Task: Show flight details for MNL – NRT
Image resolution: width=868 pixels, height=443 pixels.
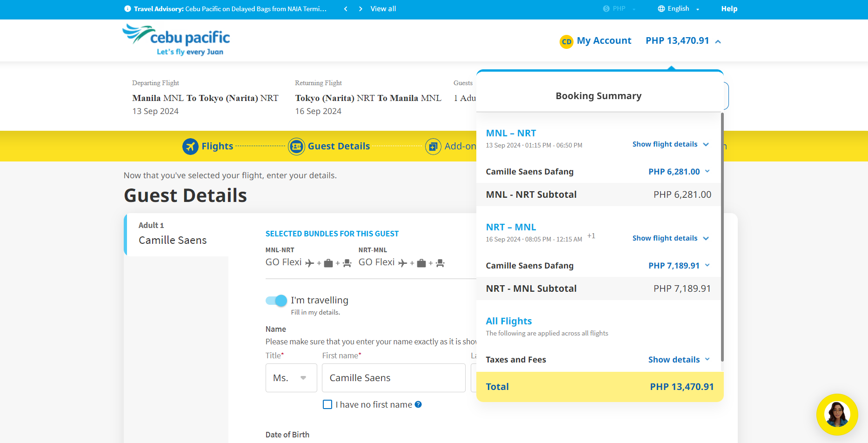Action: pyautogui.click(x=670, y=144)
